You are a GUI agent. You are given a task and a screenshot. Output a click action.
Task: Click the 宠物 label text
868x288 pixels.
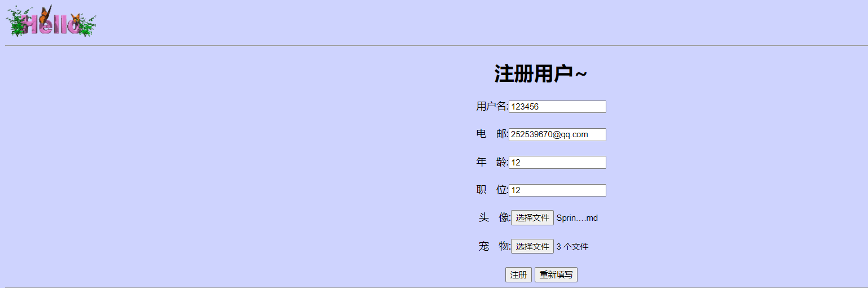tap(495, 247)
